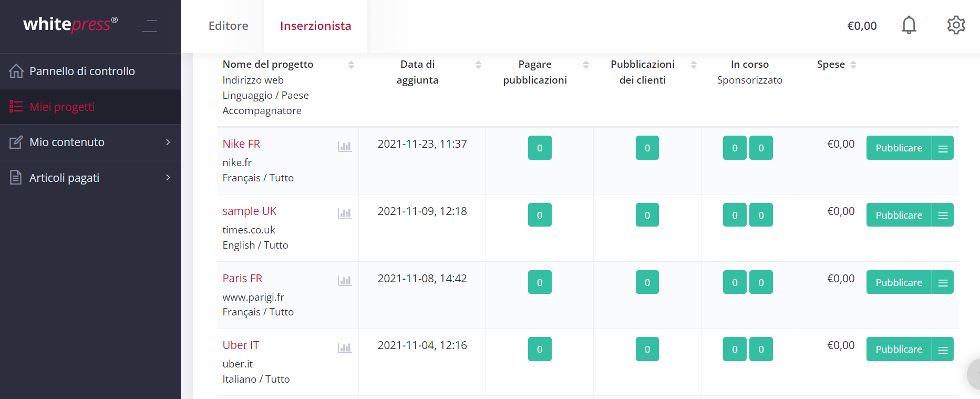The height and width of the screenshot is (399, 980).
Task: Click the In corso column header
Action: point(749,64)
